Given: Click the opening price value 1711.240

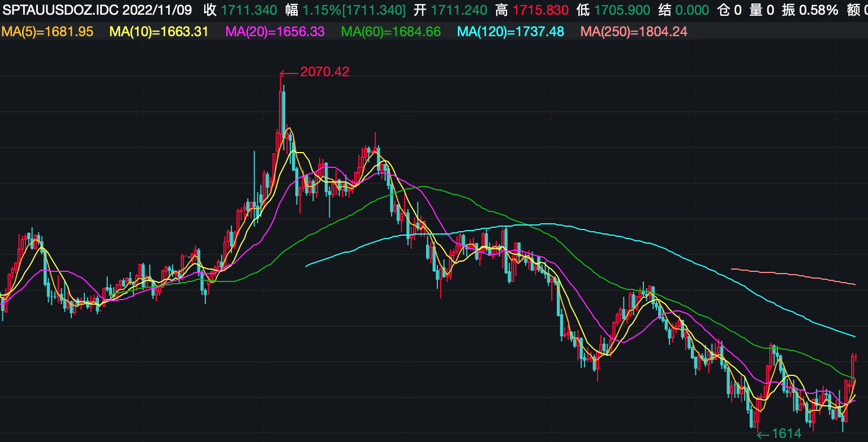Looking at the screenshot, I should (x=459, y=10).
